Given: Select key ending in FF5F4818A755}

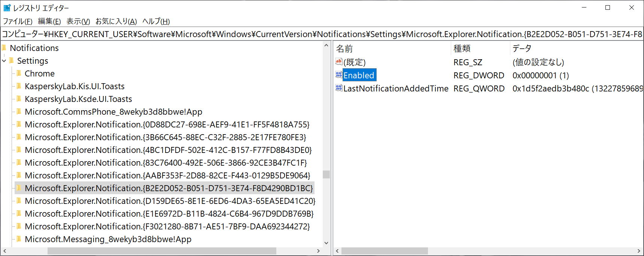Looking at the screenshot, I should pos(167,124).
